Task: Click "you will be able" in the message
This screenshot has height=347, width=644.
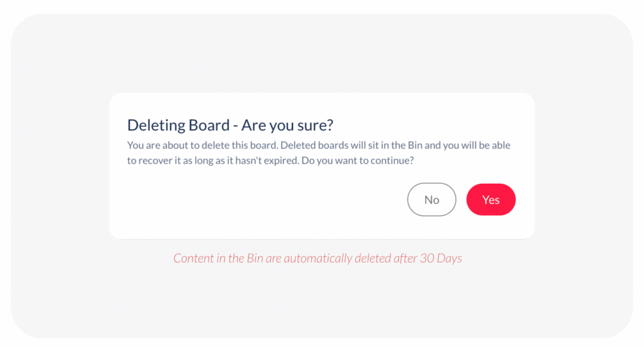Action: click(477, 145)
